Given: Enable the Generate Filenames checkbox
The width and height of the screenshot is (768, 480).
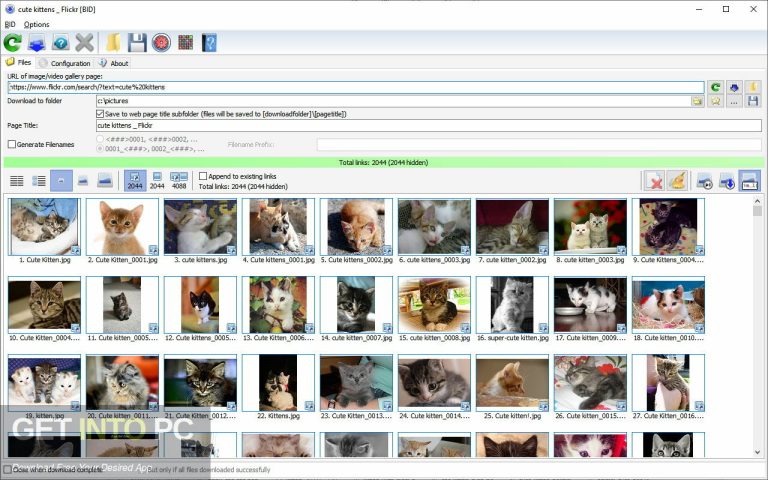Looking at the screenshot, I should 12,144.
